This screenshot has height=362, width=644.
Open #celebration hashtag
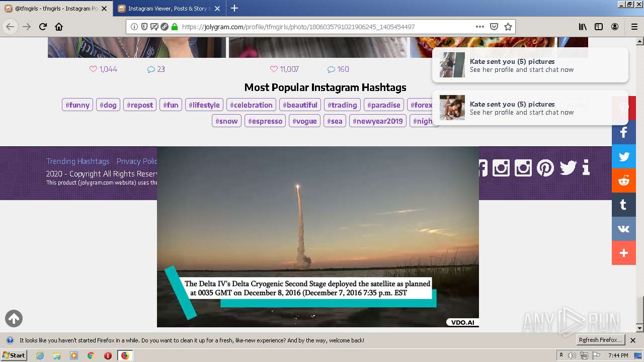click(x=251, y=105)
